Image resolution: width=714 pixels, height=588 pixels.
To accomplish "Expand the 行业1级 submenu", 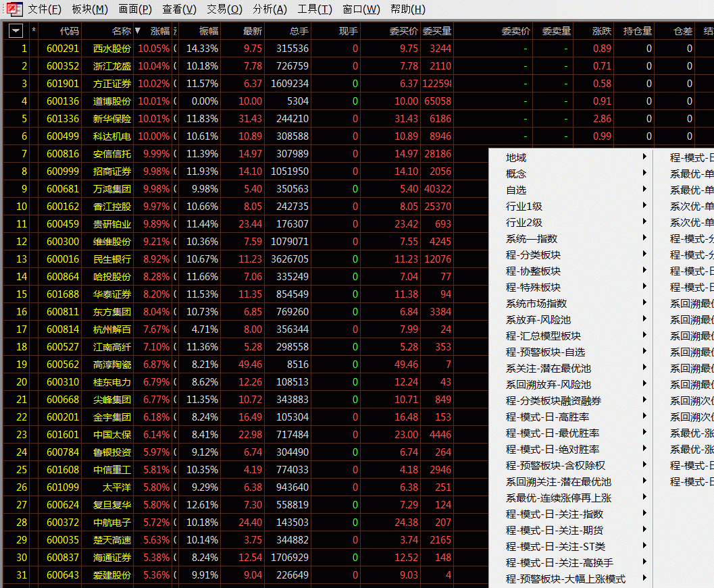I will pyautogui.click(x=571, y=206).
